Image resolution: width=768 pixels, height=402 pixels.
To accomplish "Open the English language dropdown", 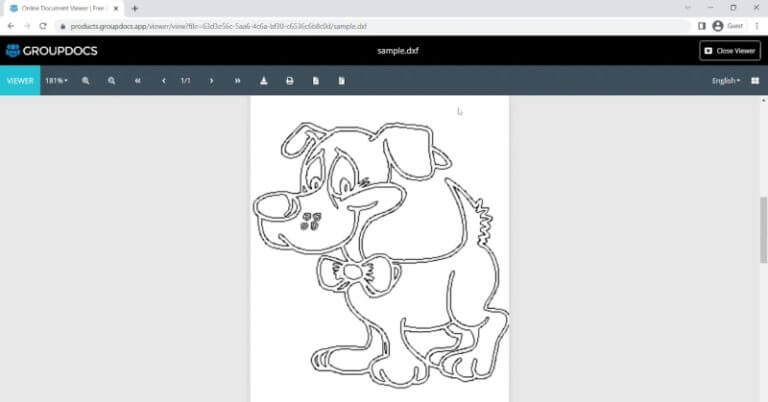I will [x=726, y=81].
